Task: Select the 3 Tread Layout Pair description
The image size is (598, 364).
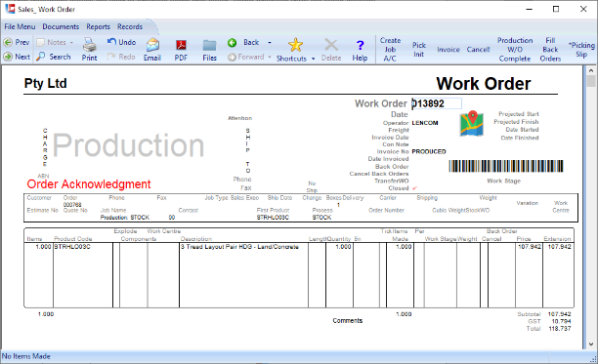Action: pos(239,247)
